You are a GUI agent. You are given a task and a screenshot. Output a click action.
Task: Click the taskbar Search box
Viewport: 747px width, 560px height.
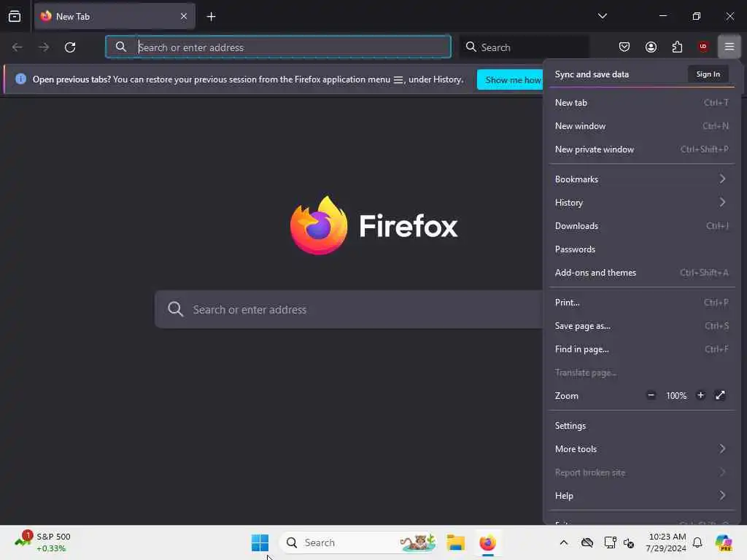click(x=358, y=542)
